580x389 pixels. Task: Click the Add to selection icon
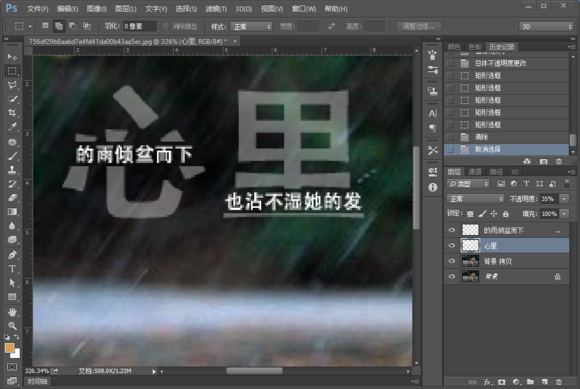click(x=59, y=26)
